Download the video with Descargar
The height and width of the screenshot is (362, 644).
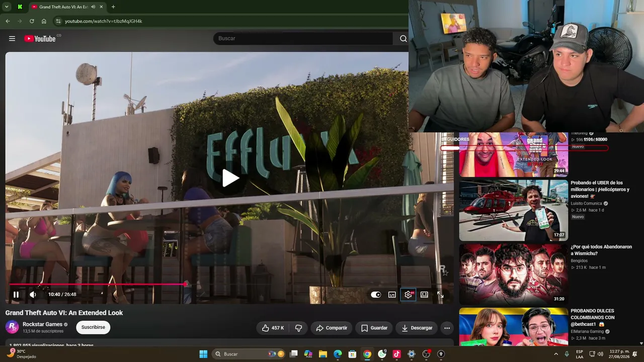pos(417,328)
